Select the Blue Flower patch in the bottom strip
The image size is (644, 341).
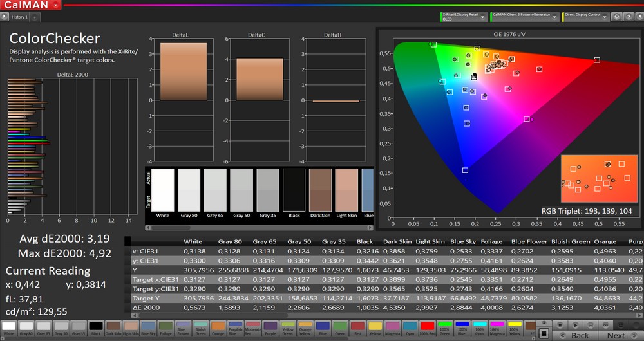[183, 328]
